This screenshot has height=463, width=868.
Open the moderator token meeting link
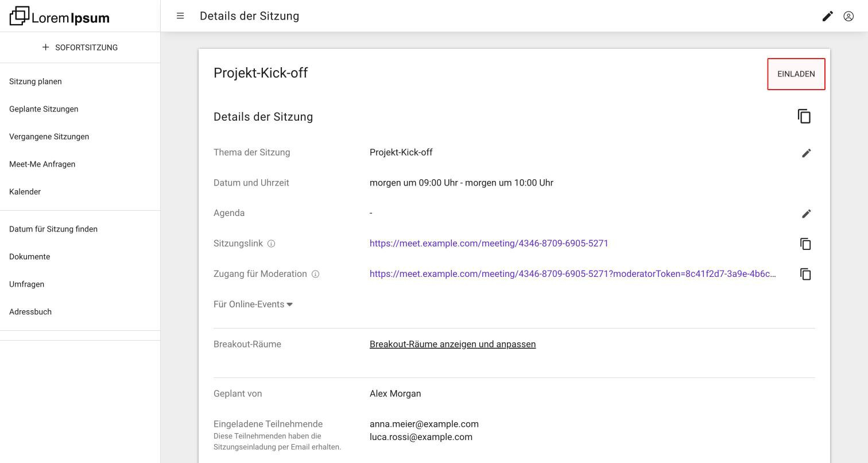click(x=573, y=274)
